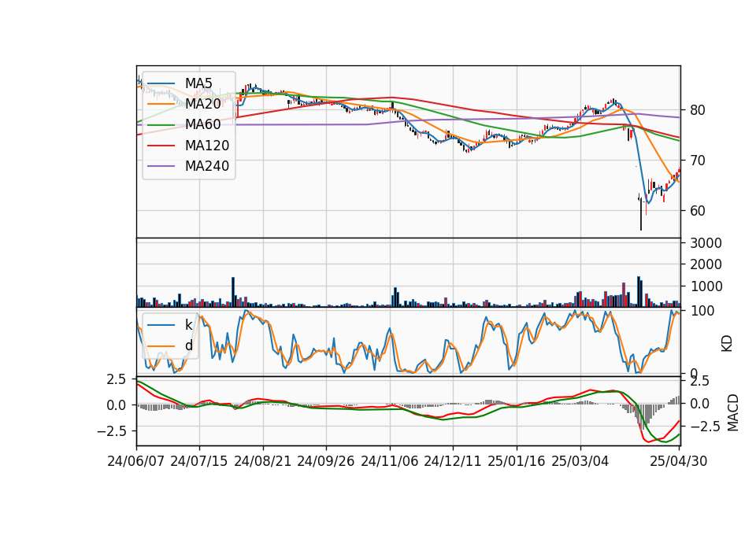Viewport: 756px width, 543px height.
Task: Click the 24/08/21 date axis label
Action: pos(263,461)
